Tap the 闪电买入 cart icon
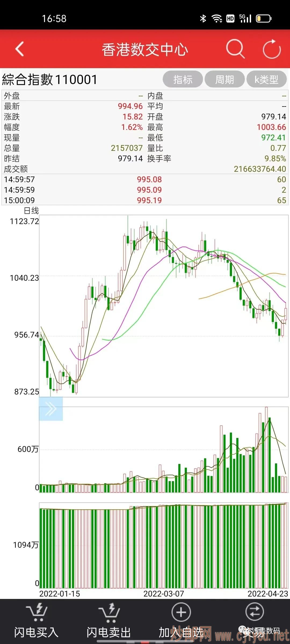Screen dimensions: 290x644 [x=37, y=612]
